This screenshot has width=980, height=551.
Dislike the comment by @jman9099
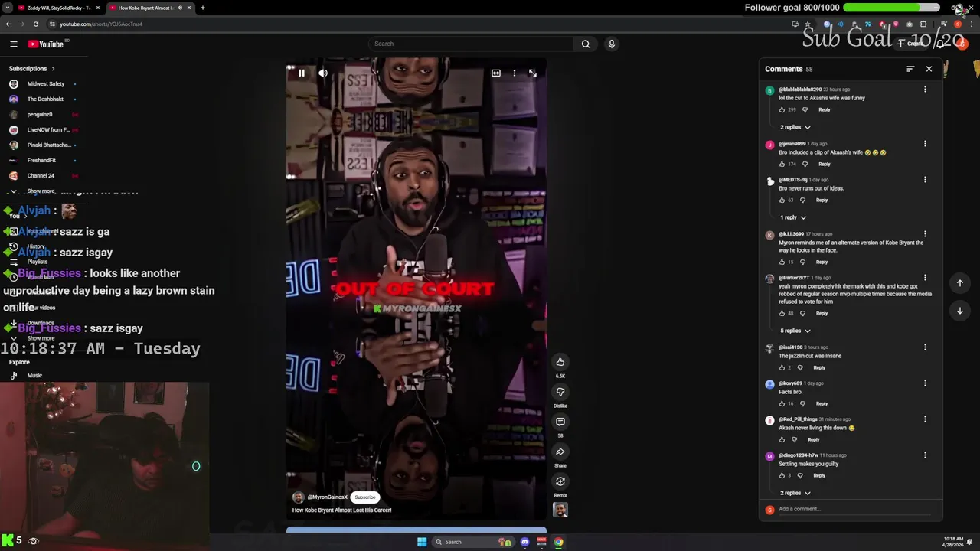(x=805, y=164)
